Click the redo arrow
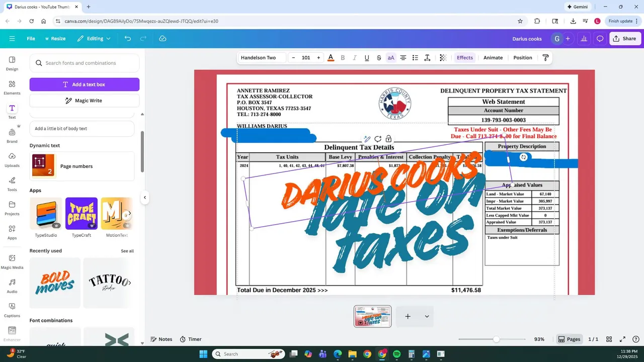This screenshot has height=362, width=644. (143, 39)
